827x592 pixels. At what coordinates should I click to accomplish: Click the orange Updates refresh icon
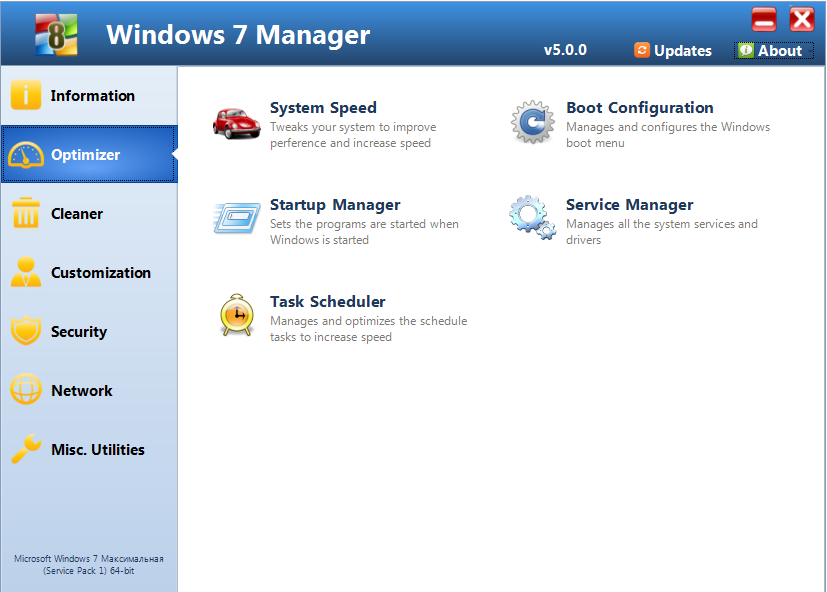(x=641, y=50)
